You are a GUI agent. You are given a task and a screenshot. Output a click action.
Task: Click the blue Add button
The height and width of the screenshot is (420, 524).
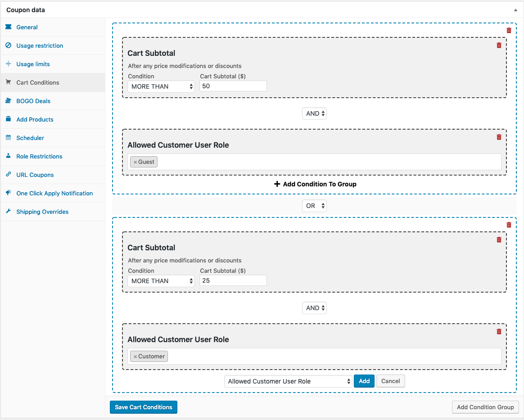click(x=364, y=381)
